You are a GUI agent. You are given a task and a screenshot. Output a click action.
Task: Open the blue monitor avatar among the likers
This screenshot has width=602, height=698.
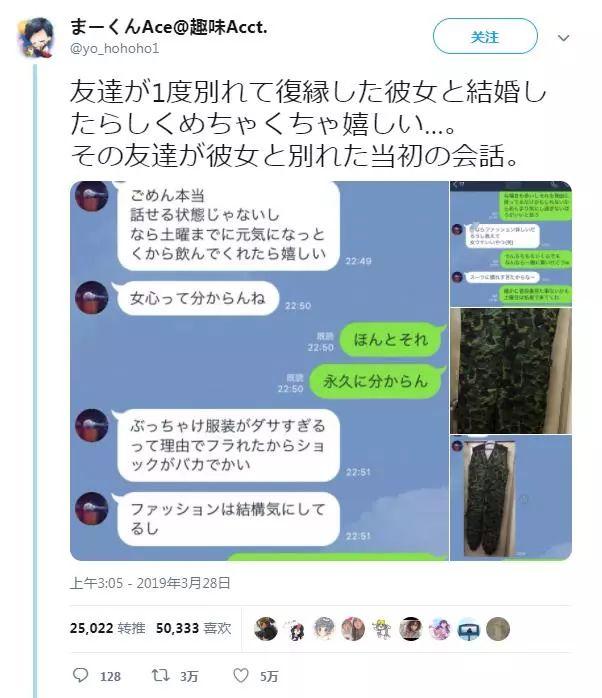469,629
